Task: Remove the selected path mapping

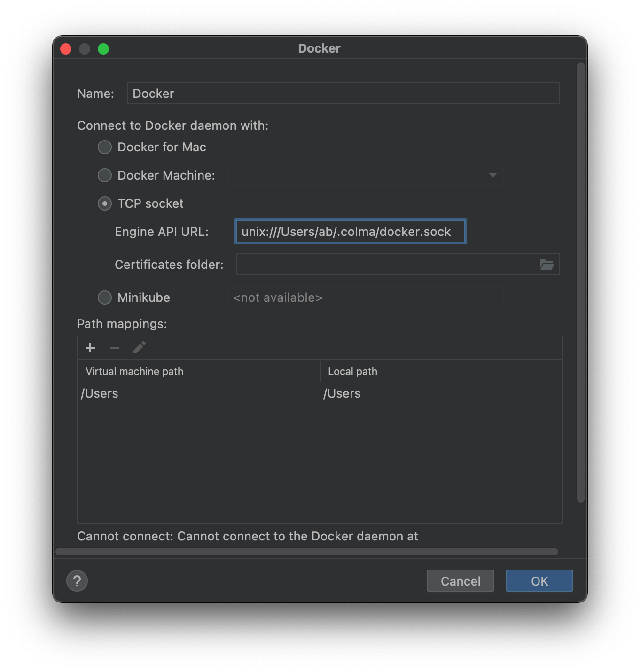Action: click(114, 348)
